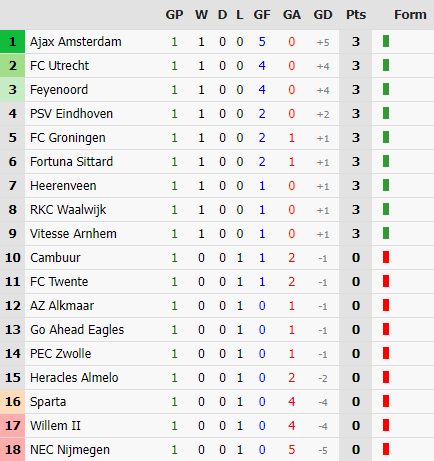Screen dimensions: 434x461
Task: Click AZ Alkmaar's red form bar
Action: [386, 305]
